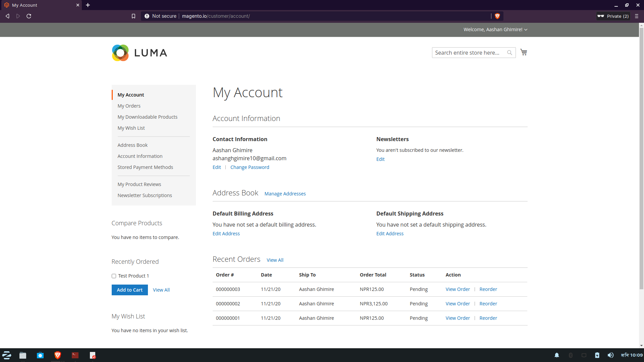Screen dimensions: 644x362
Task: Open the shopping cart icon
Action: (x=524, y=52)
